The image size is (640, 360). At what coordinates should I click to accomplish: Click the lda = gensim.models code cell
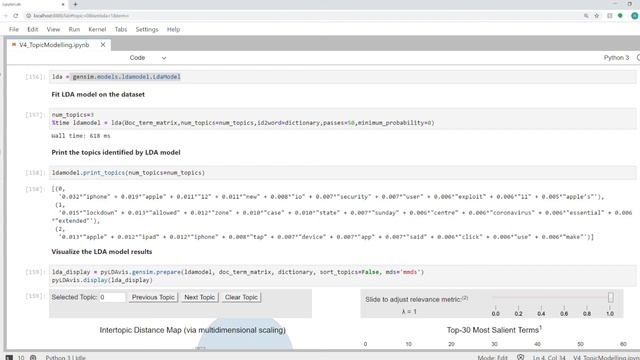[342, 77]
